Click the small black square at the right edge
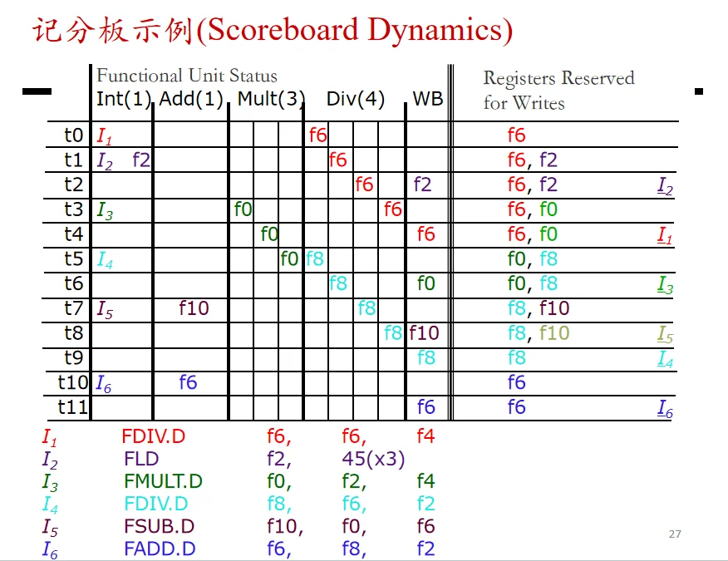This screenshot has width=728, height=561. 699,91
